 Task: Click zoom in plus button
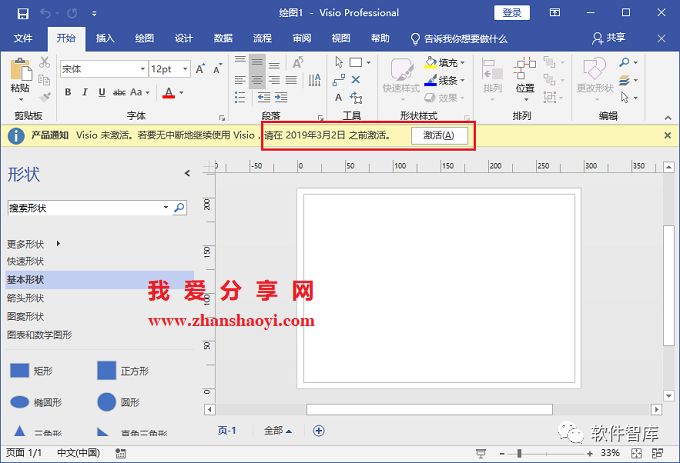click(590, 453)
